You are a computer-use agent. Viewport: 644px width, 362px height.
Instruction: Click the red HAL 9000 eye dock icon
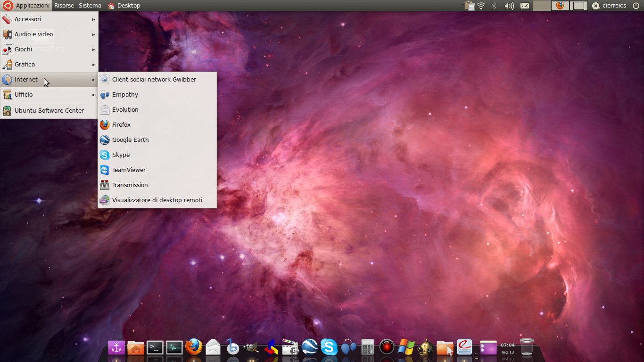pos(387,347)
